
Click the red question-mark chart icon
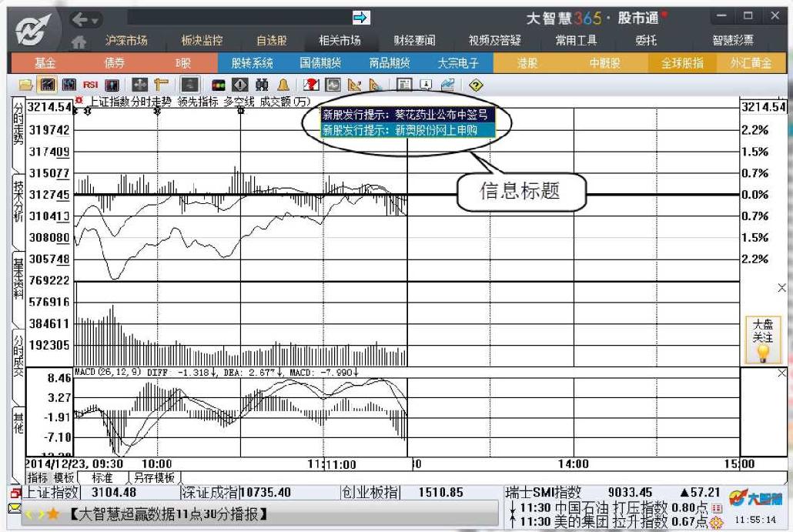click(x=311, y=85)
